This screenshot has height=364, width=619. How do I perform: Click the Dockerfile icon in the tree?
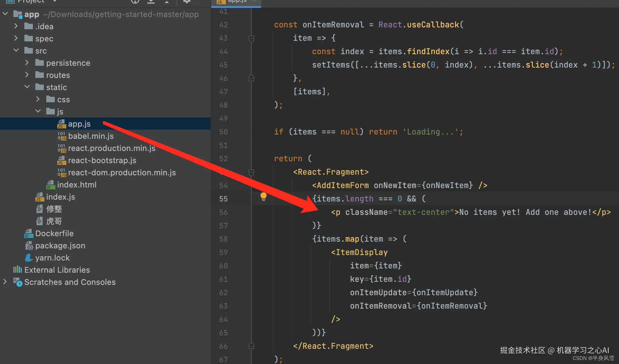coord(29,233)
